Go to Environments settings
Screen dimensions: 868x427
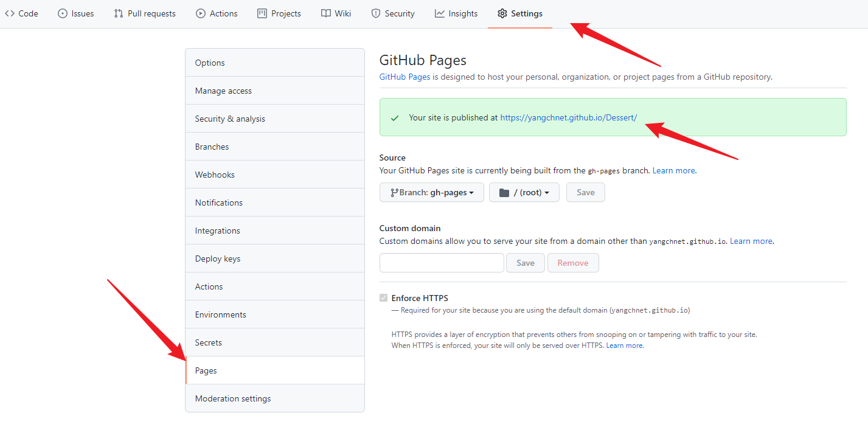click(275, 314)
